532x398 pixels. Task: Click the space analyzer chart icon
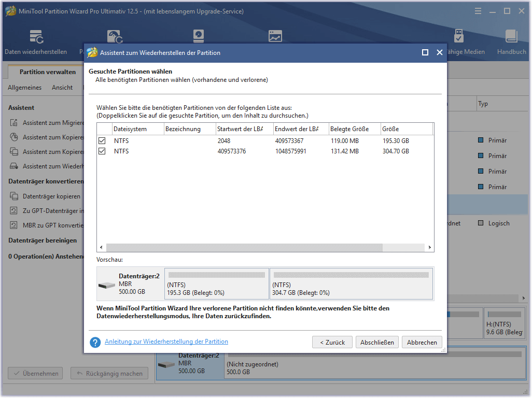[275, 36]
